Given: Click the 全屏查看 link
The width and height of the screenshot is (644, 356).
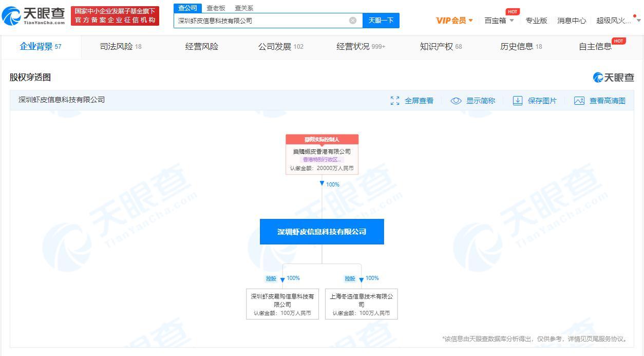Looking at the screenshot, I should [x=419, y=101].
